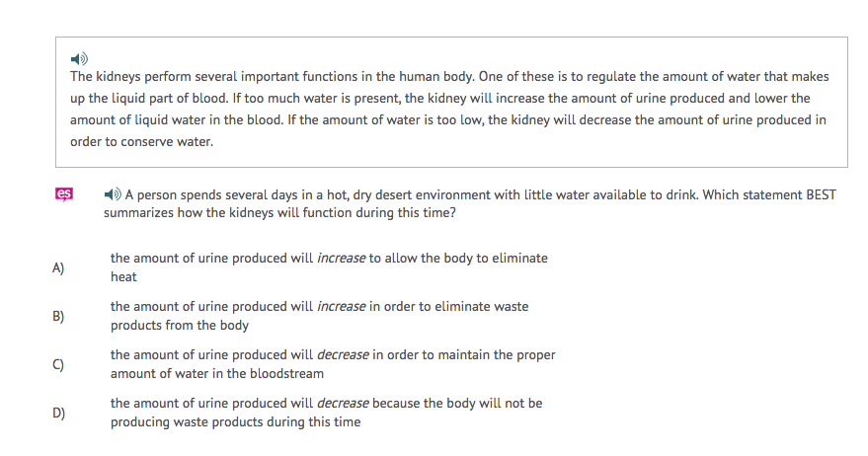Click the italic 'decrease' word in option C

pos(343,355)
